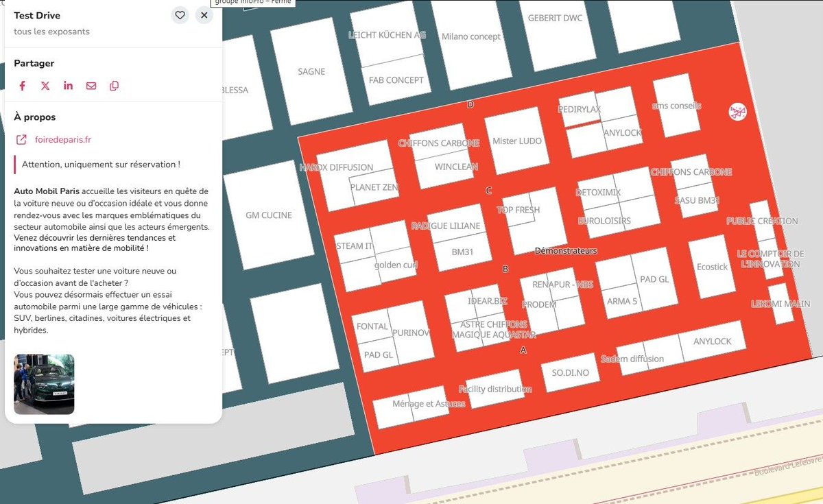The image size is (823, 504).
Task: Select the Milano concept booth
Action: click(471, 36)
